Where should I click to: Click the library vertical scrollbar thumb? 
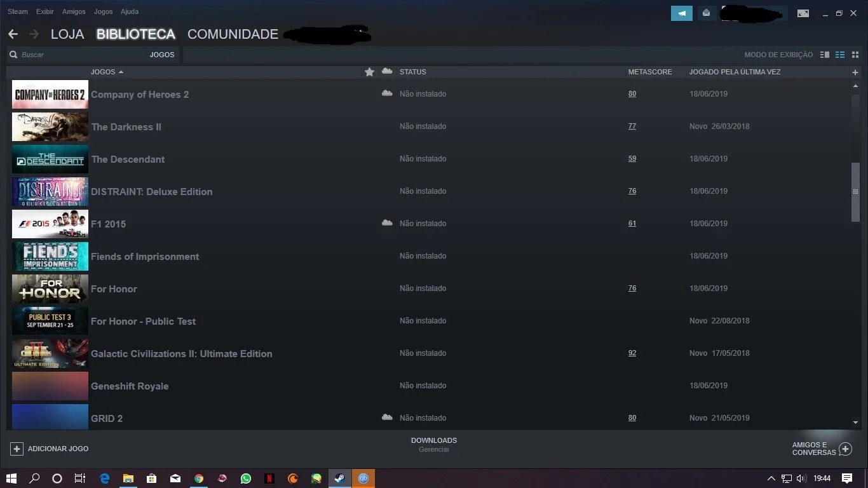click(x=855, y=192)
